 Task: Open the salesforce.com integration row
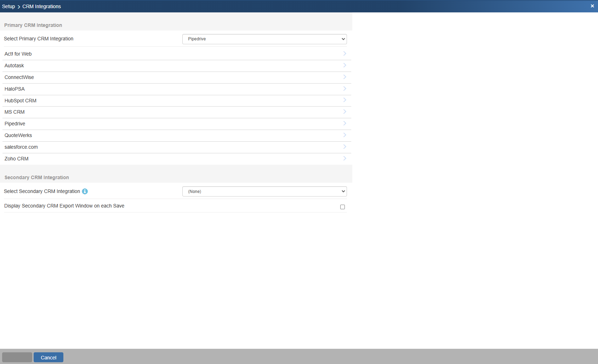(x=177, y=147)
